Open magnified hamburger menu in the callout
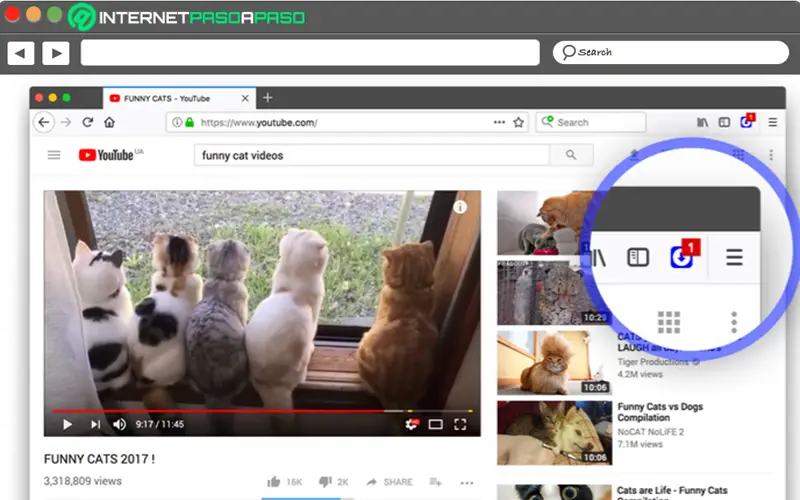The width and height of the screenshot is (800, 500). (734, 257)
